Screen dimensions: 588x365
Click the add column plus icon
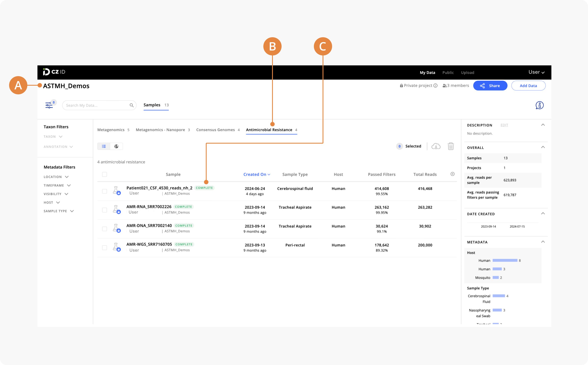click(453, 174)
